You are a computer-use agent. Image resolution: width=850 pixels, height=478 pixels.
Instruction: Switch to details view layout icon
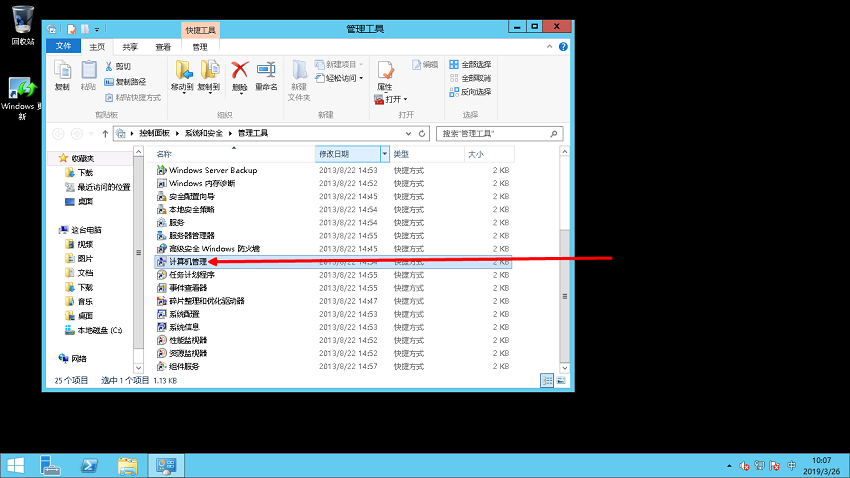pyautogui.click(x=547, y=380)
